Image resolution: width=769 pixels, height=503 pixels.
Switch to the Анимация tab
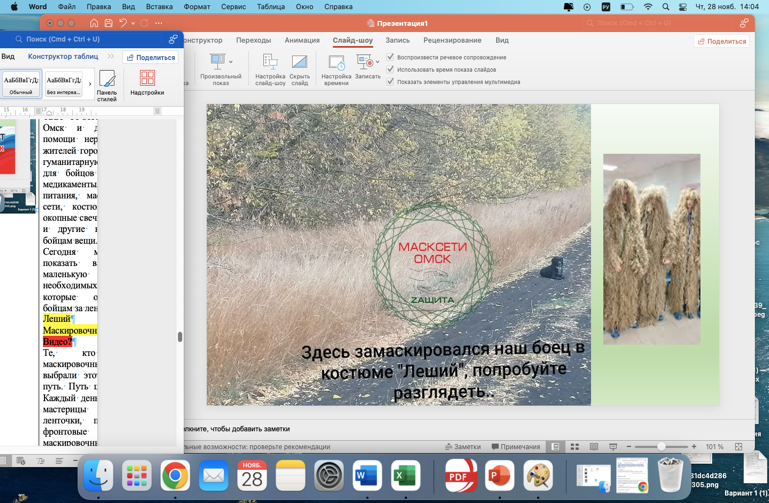(302, 40)
